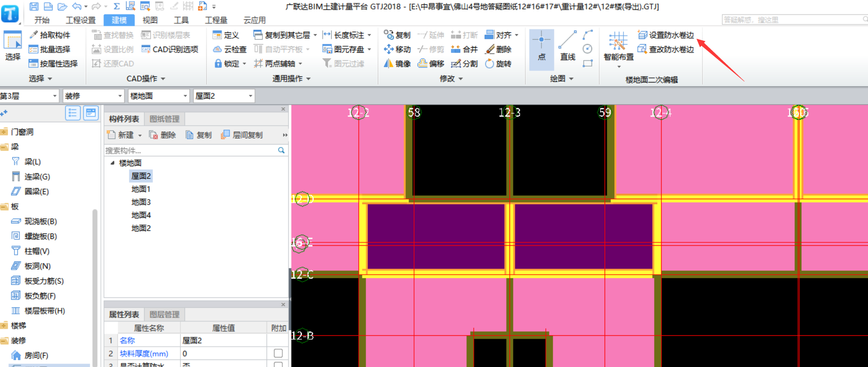This screenshot has height=367, width=868.
Task: Click CAD识别选项 CAD recognition options
Action: pyautogui.click(x=170, y=49)
